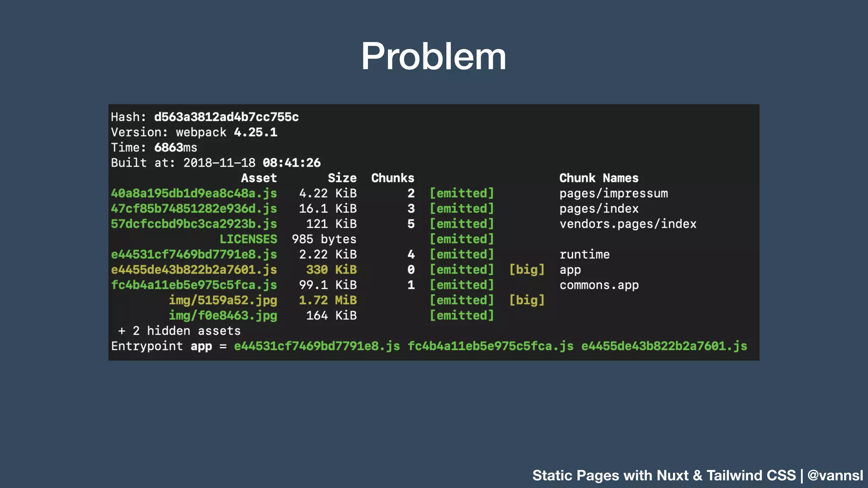This screenshot has width=868, height=488.
Task: Click the "Asset" column header
Action: point(259,178)
